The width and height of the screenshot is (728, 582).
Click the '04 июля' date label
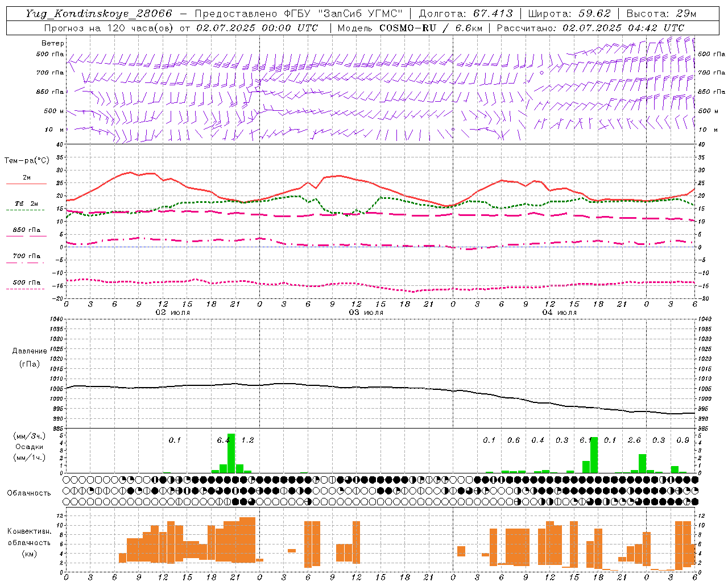[560, 313]
